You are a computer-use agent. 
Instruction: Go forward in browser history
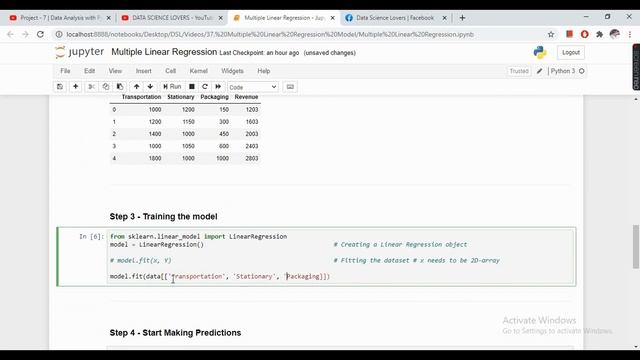pos(25,34)
